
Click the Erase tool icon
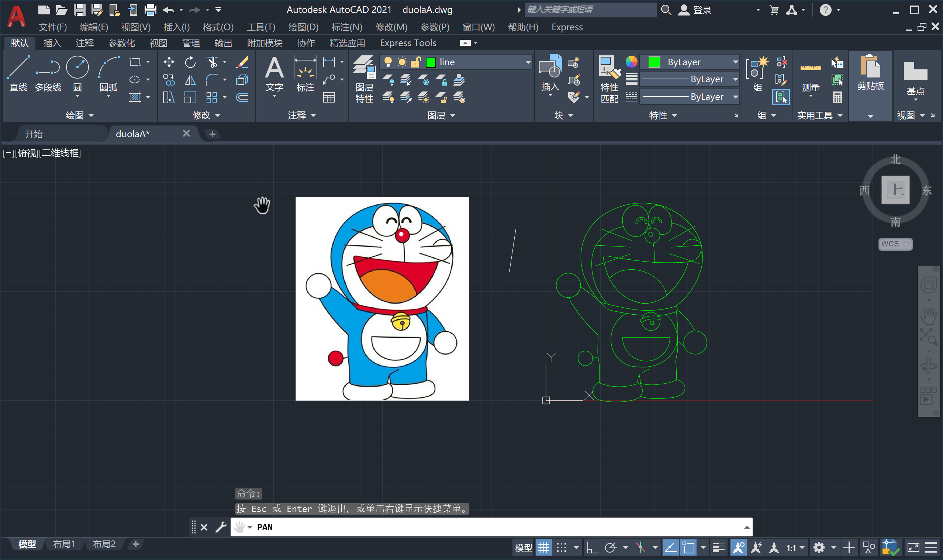(x=242, y=62)
